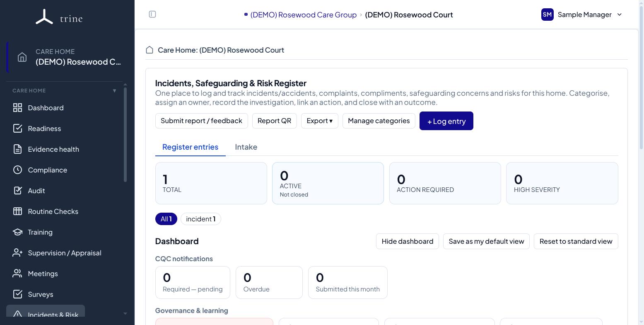The width and height of the screenshot is (644, 325).
Task: Click the Routine Checks table icon
Action: pos(17,211)
